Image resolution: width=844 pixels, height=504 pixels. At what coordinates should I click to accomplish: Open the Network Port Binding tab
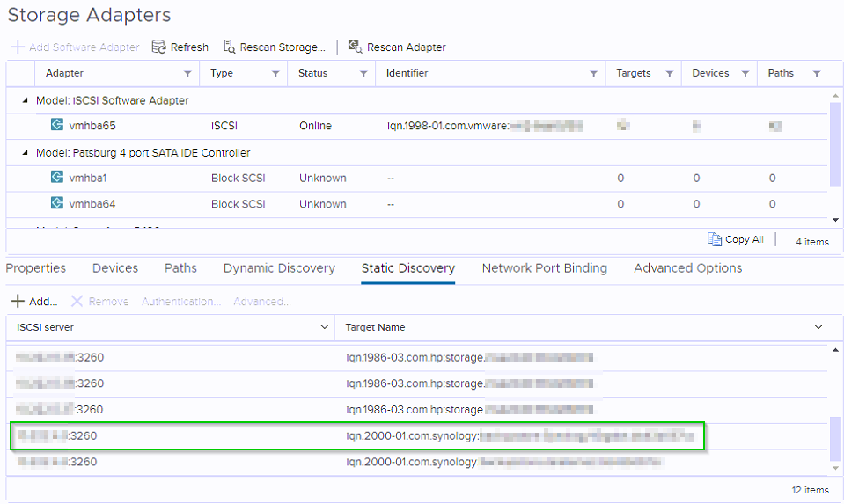click(x=544, y=268)
